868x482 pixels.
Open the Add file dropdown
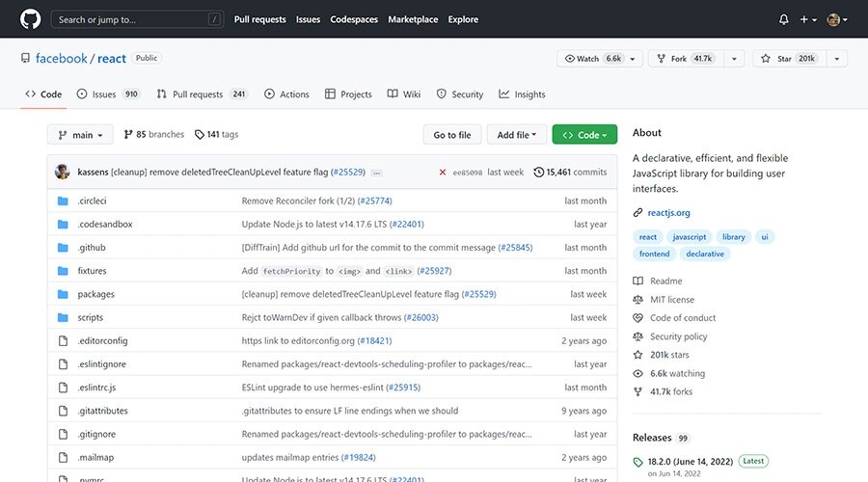(517, 134)
